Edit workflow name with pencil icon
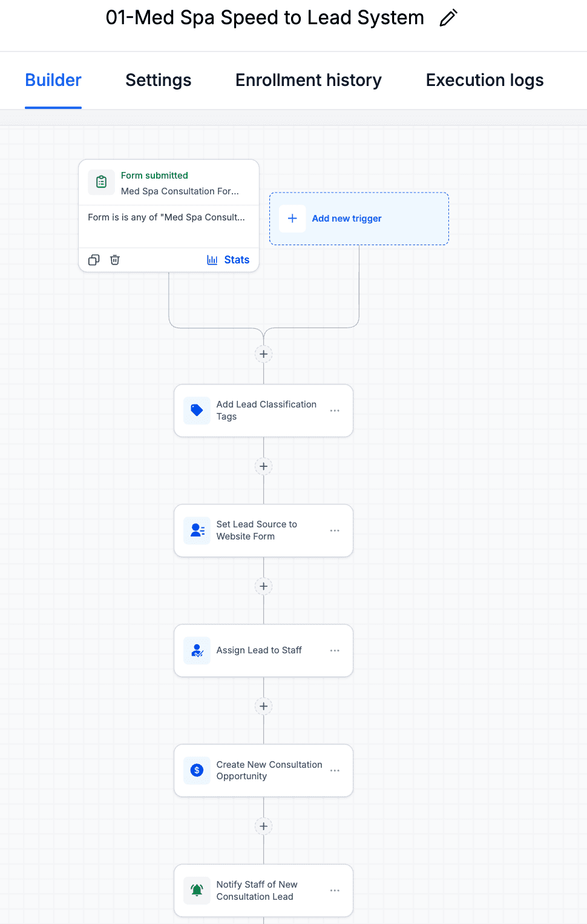 click(448, 18)
